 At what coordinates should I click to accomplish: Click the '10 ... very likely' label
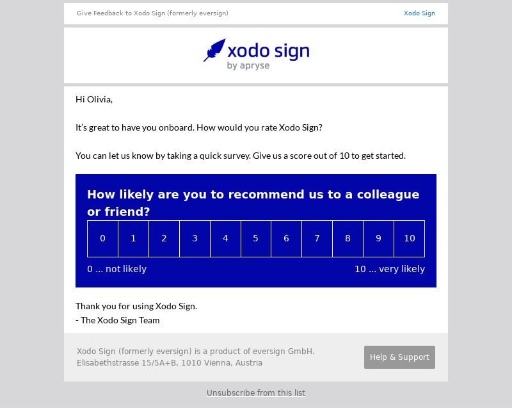(390, 269)
